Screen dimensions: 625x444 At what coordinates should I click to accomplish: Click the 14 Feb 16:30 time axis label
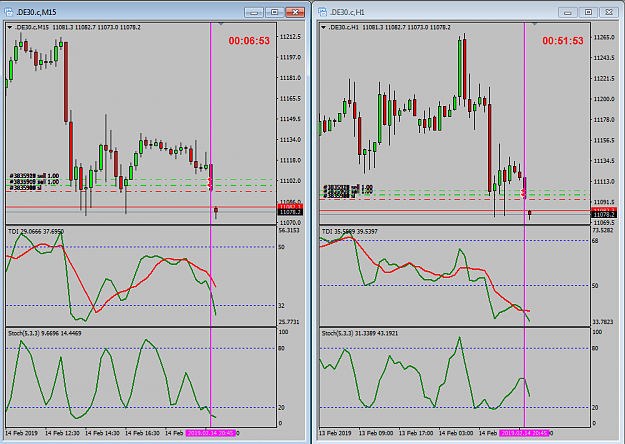[x=142, y=433]
